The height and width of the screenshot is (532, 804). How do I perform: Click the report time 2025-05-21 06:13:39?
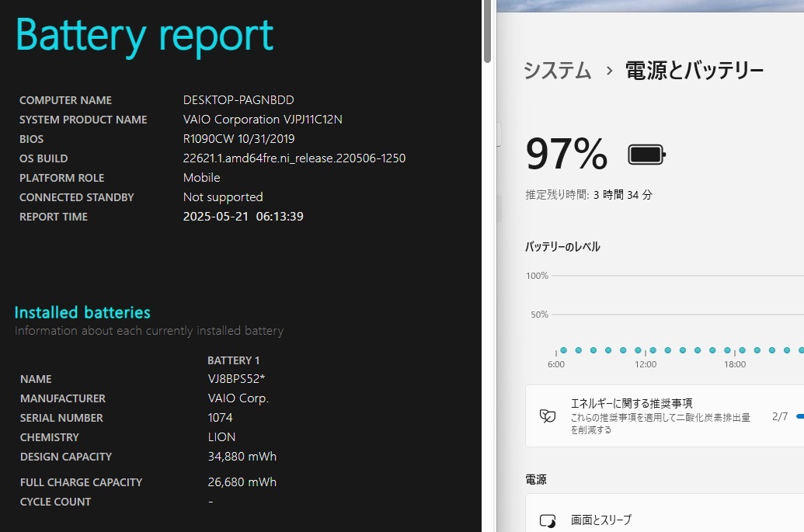(x=243, y=217)
